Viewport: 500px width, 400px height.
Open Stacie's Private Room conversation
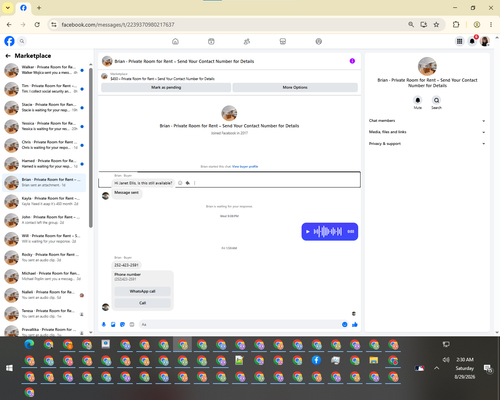click(44, 107)
